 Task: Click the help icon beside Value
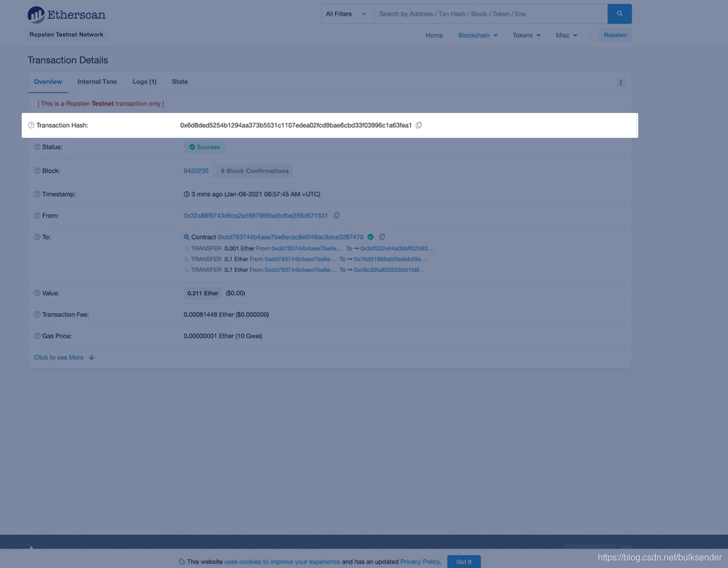pyautogui.click(x=37, y=293)
